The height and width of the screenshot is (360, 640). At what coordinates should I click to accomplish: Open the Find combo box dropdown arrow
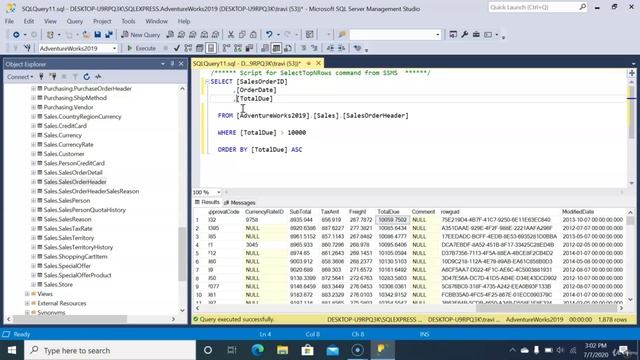438,35
